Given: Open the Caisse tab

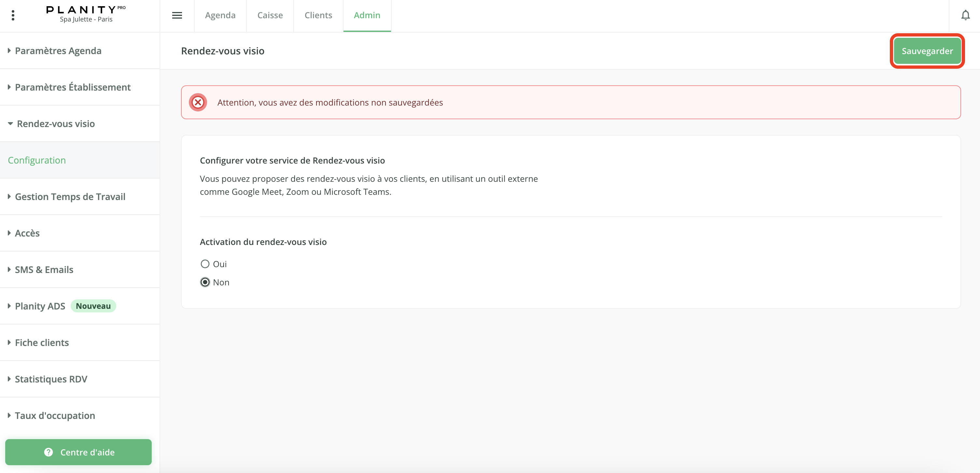Looking at the screenshot, I should pyautogui.click(x=270, y=15).
